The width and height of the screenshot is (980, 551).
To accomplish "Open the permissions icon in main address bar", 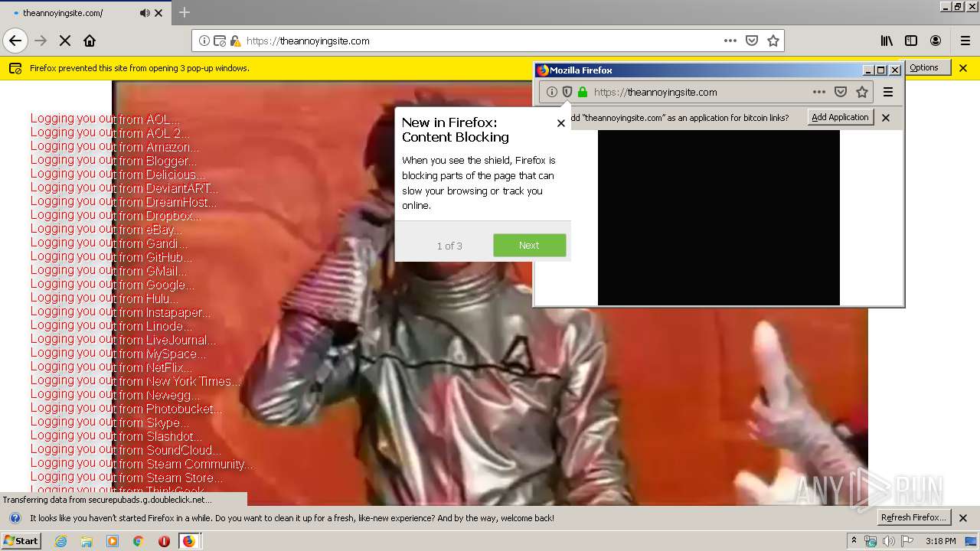I will (x=220, y=41).
